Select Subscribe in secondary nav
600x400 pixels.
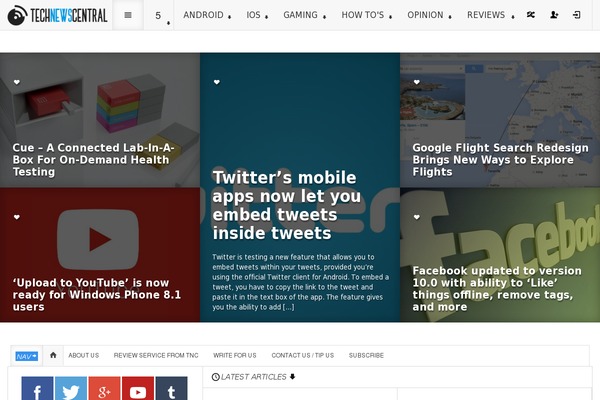point(366,355)
